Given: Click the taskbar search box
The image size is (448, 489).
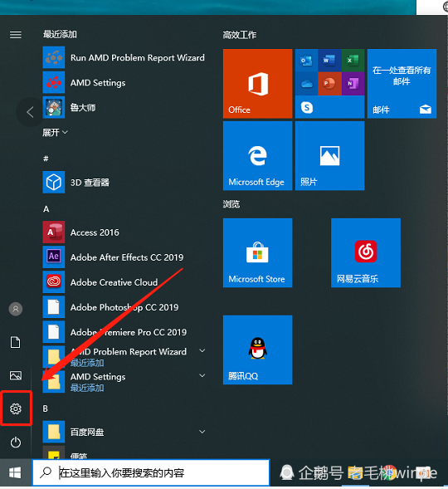Looking at the screenshot, I should pyautogui.click(x=151, y=472).
